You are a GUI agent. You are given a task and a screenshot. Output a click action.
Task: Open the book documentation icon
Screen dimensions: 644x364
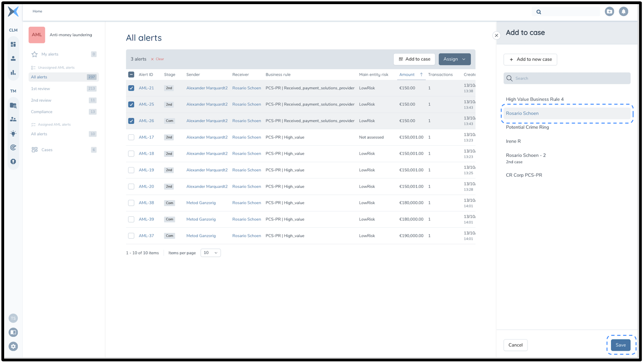13,332
